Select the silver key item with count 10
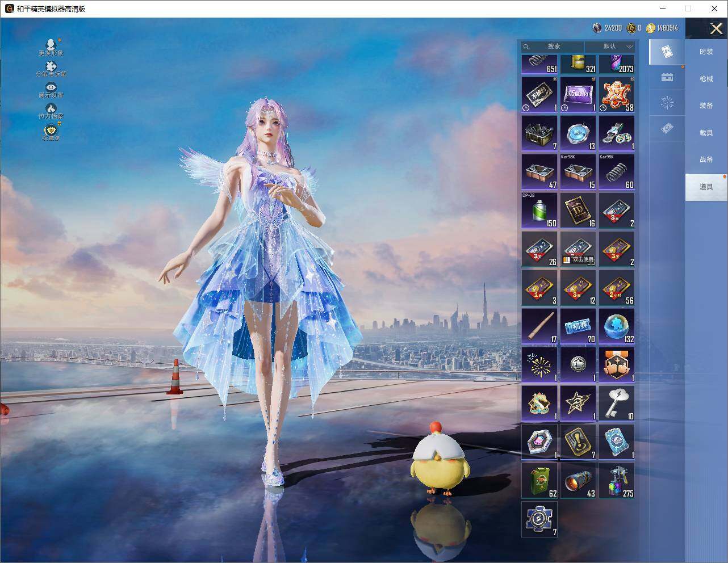The width and height of the screenshot is (728, 563). tap(617, 404)
